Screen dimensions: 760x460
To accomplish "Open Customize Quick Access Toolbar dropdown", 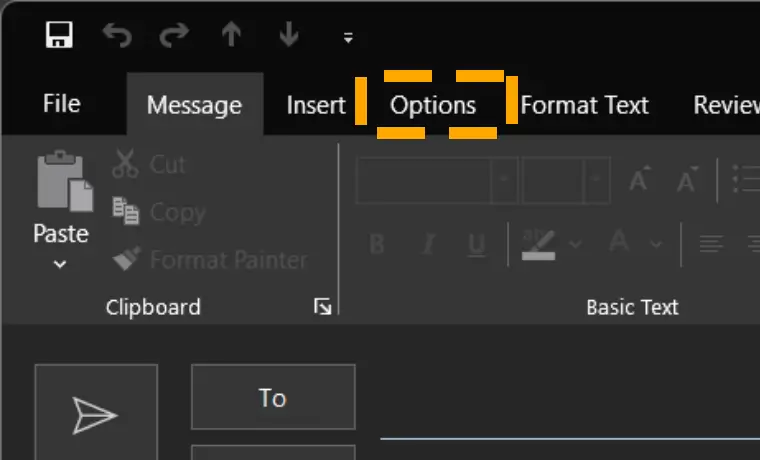I will (348, 38).
